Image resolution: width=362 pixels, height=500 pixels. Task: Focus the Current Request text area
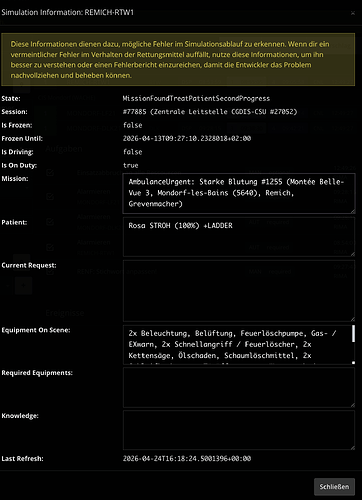(239, 291)
